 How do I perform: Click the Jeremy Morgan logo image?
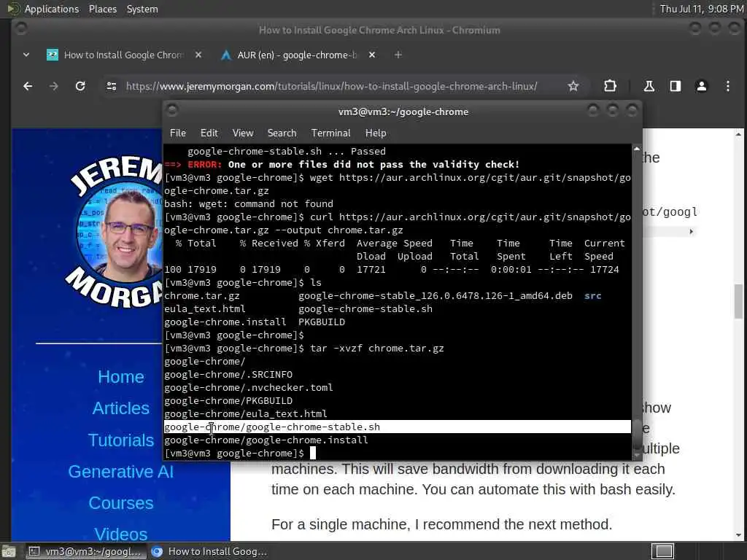click(x=113, y=230)
